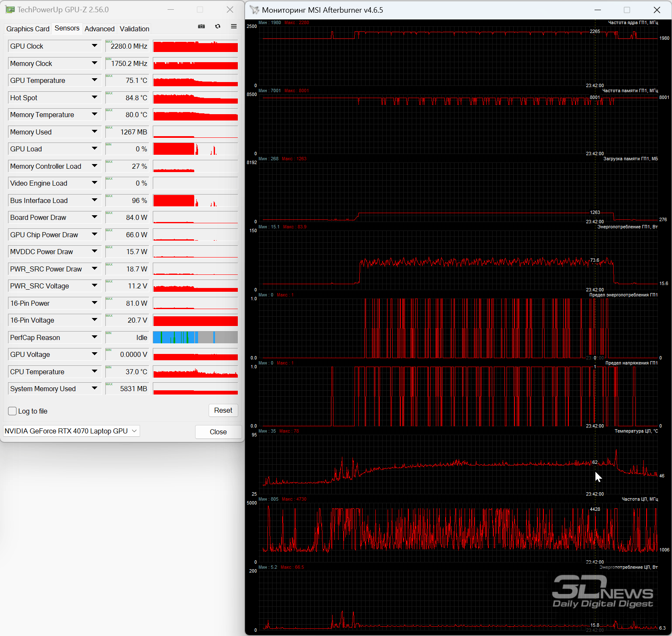672x636 pixels.
Task: Click the Close button in GPU-Z
Action: pyautogui.click(x=218, y=432)
